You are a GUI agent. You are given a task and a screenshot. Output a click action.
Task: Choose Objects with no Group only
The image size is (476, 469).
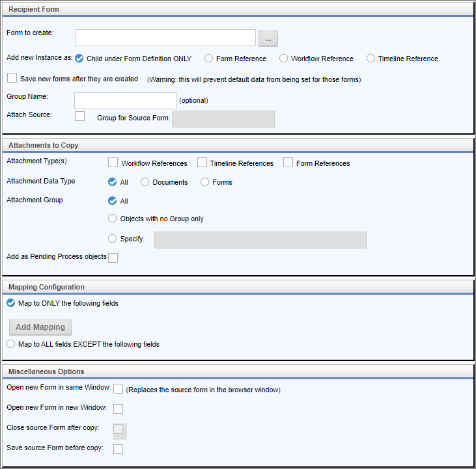pos(113,219)
